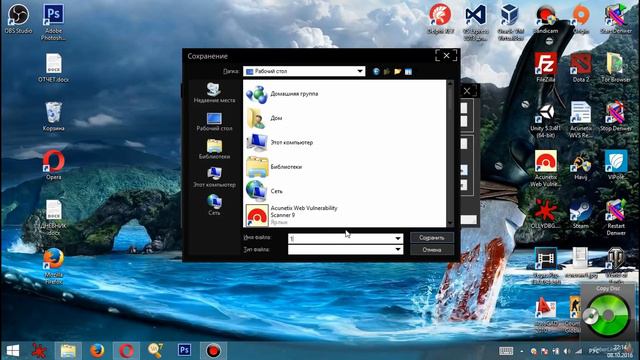Go to Недавние места in sidebar
The image size is (640, 360).
[214, 93]
